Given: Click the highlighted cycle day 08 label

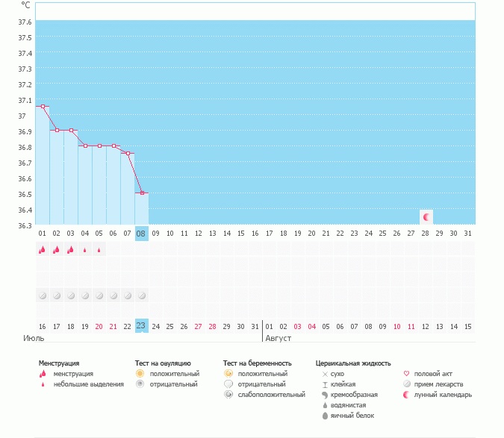Looking at the screenshot, I should pos(141,234).
